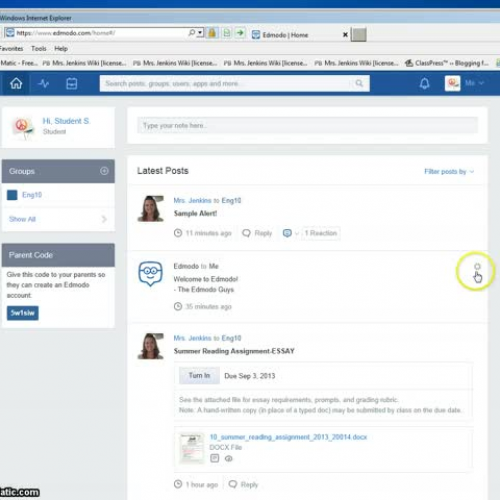
Task: Click the compatibility view page icon
Action: click(x=227, y=33)
